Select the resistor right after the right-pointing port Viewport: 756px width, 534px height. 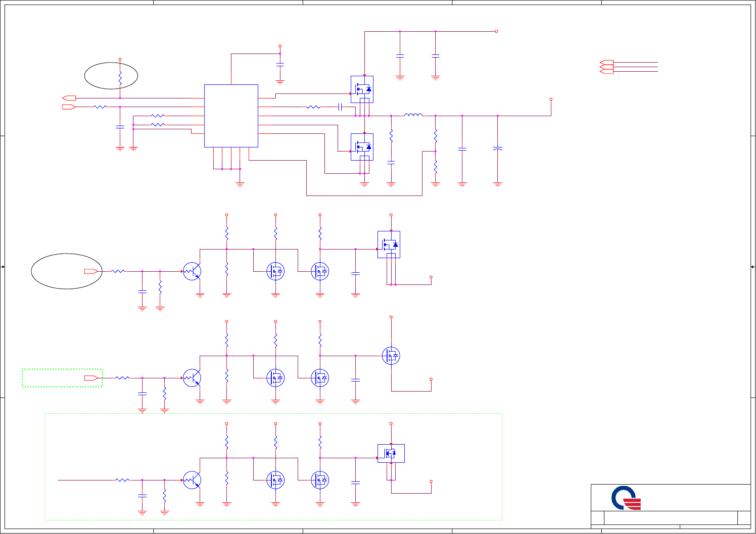(100, 107)
